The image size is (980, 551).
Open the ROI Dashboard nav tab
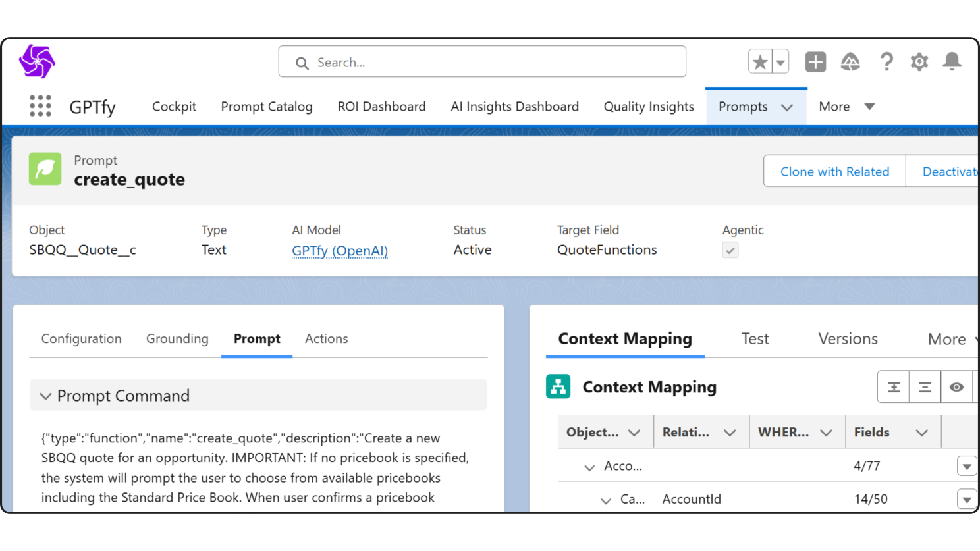[x=381, y=107]
